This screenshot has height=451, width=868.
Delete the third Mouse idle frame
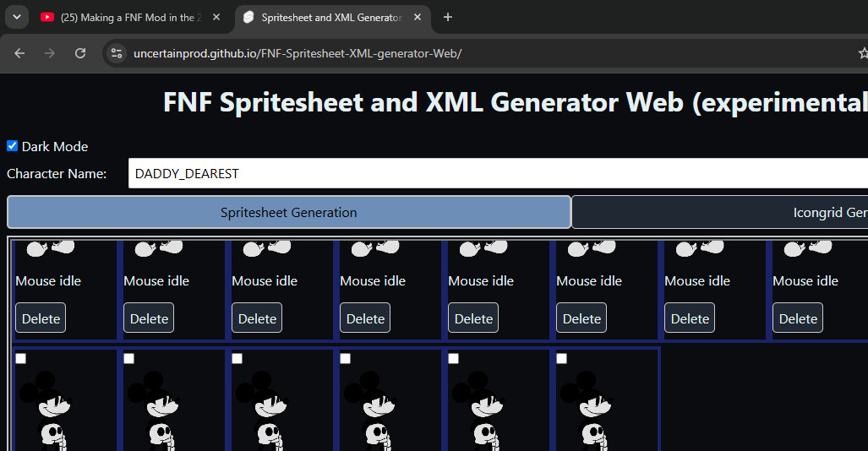coord(257,318)
